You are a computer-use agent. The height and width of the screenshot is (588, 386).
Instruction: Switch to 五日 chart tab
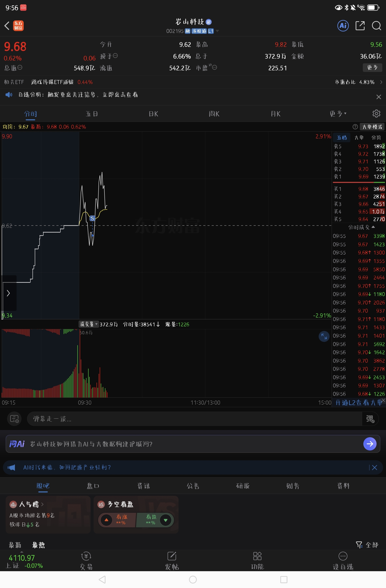pyautogui.click(x=92, y=114)
